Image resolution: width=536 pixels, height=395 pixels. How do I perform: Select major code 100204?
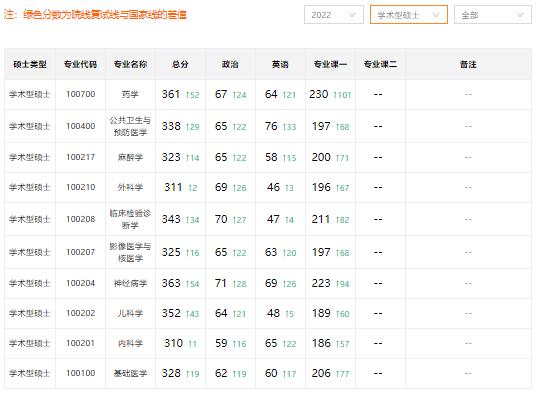pyautogui.click(x=80, y=283)
